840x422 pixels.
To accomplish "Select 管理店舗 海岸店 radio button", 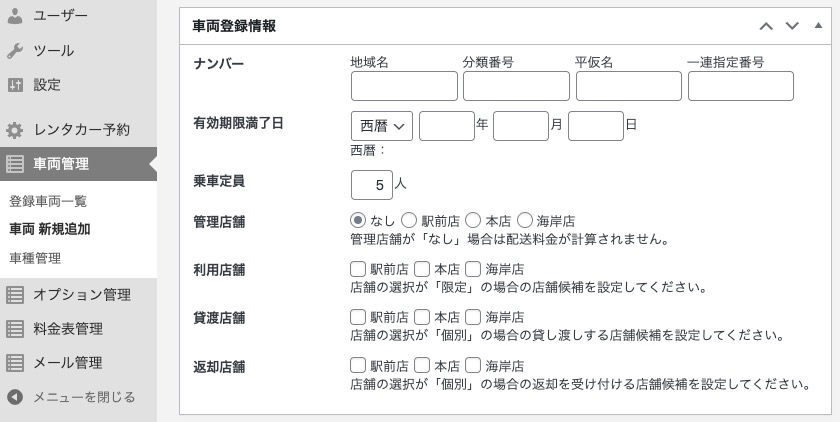I will pyautogui.click(x=524, y=220).
